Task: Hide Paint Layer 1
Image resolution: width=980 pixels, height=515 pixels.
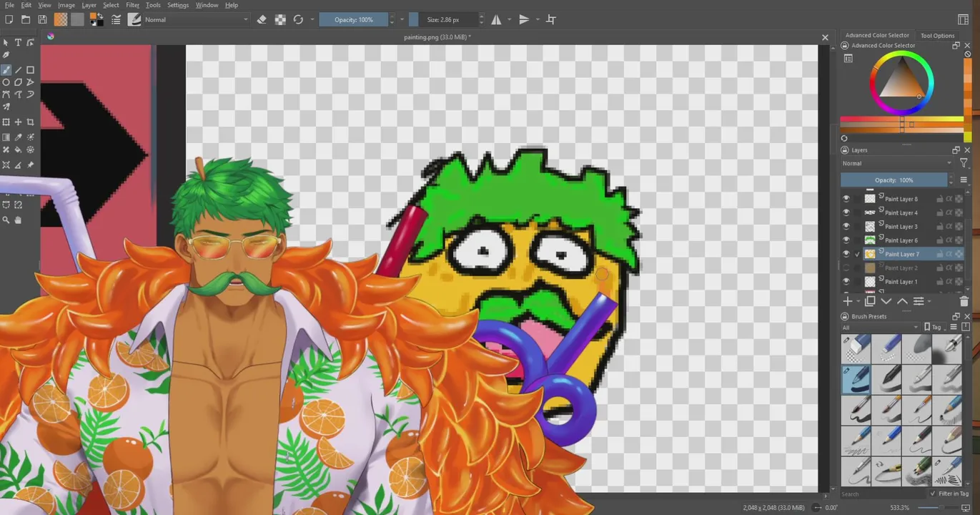Action: point(846,282)
